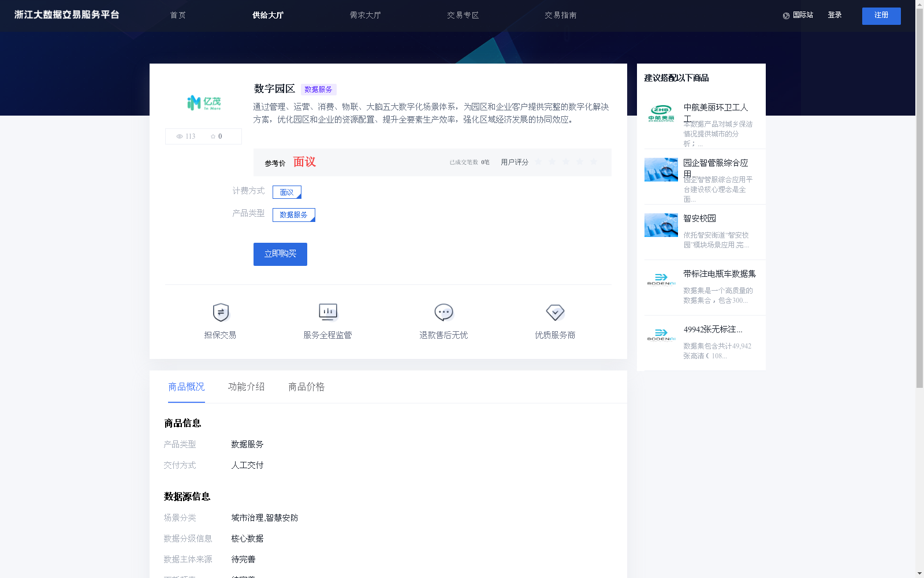
Task: Select the 数据服务 product type option
Action: 294,215
